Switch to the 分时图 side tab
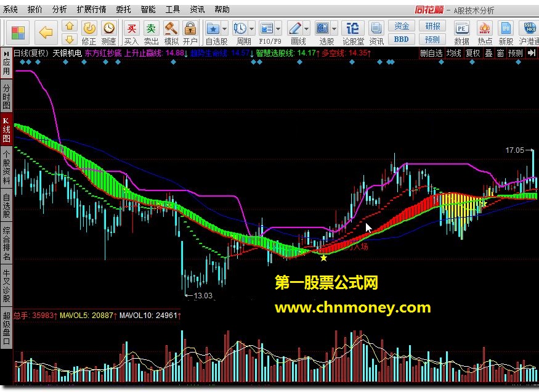Screen dimensions: 539x392 pos(6,96)
